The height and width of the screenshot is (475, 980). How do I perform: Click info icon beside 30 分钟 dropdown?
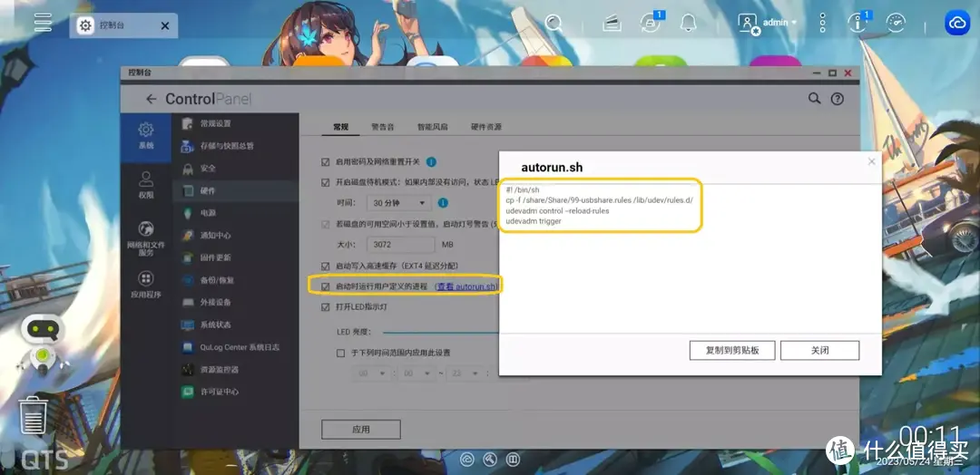[x=443, y=203]
